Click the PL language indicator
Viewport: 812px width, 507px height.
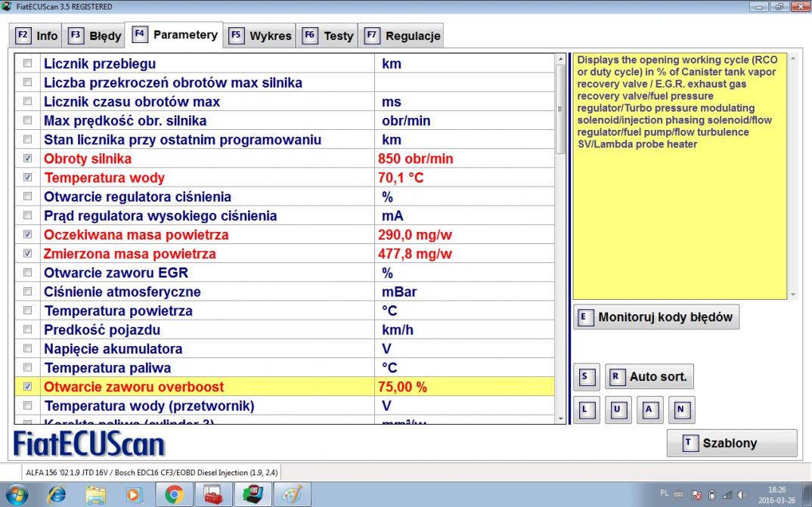click(664, 493)
